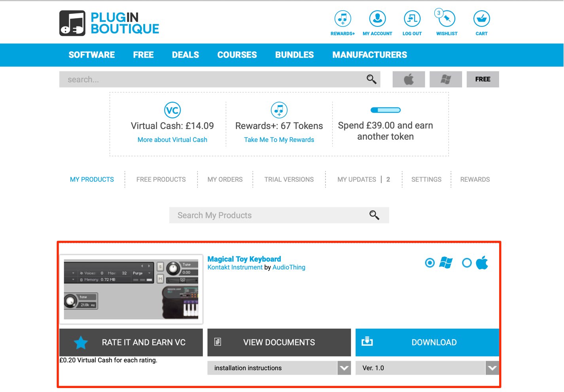This screenshot has width=564, height=392.
Task: Click the Rewards+ music note token icon
Action: click(279, 110)
